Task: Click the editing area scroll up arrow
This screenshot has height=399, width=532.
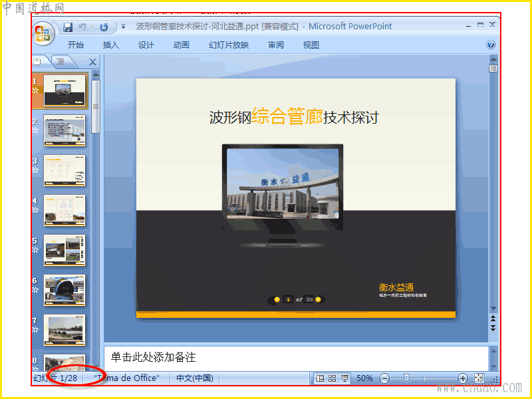Action: [493, 59]
